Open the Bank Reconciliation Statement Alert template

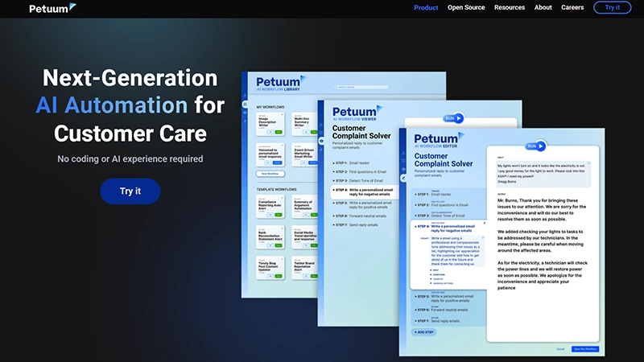click(x=270, y=237)
